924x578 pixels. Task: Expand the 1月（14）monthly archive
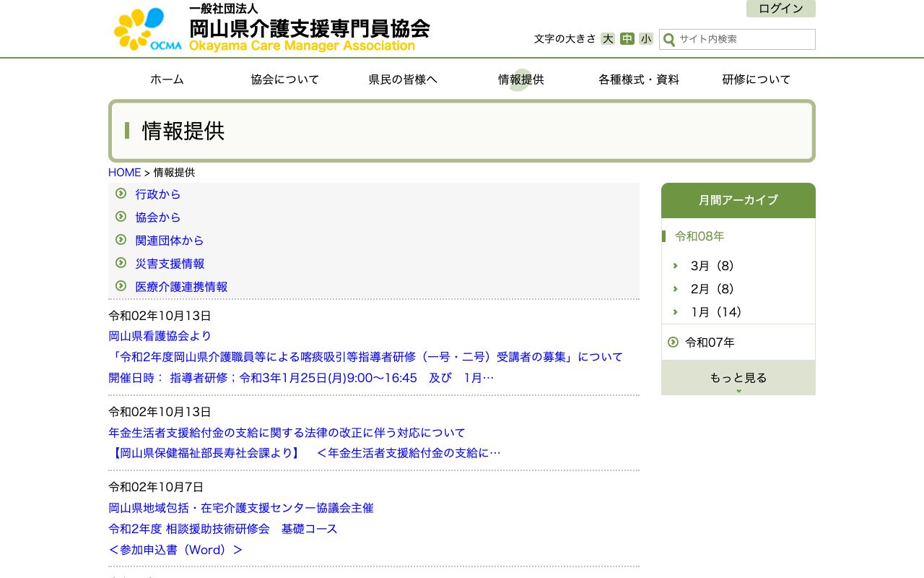pyautogui.click(x=715, y=312)
